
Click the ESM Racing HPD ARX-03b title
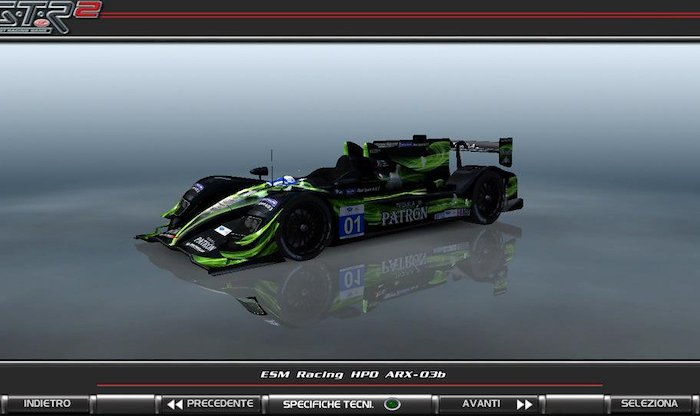pyautogui.click(x=353, y=374)
